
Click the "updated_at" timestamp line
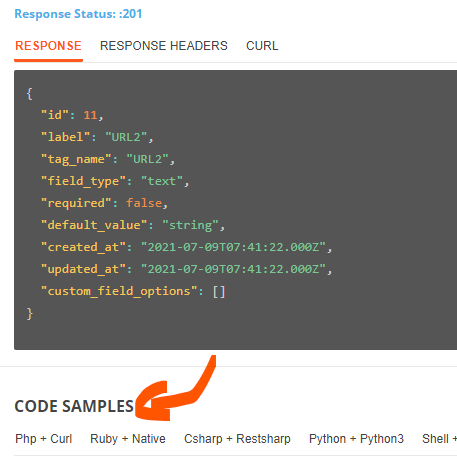[186, 269]
